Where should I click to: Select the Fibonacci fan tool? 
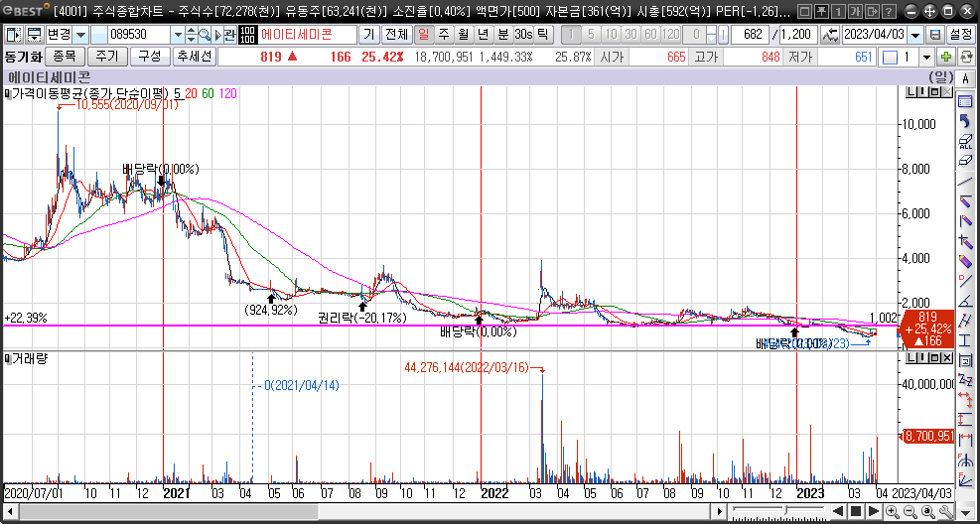click(x=964, y=480)
